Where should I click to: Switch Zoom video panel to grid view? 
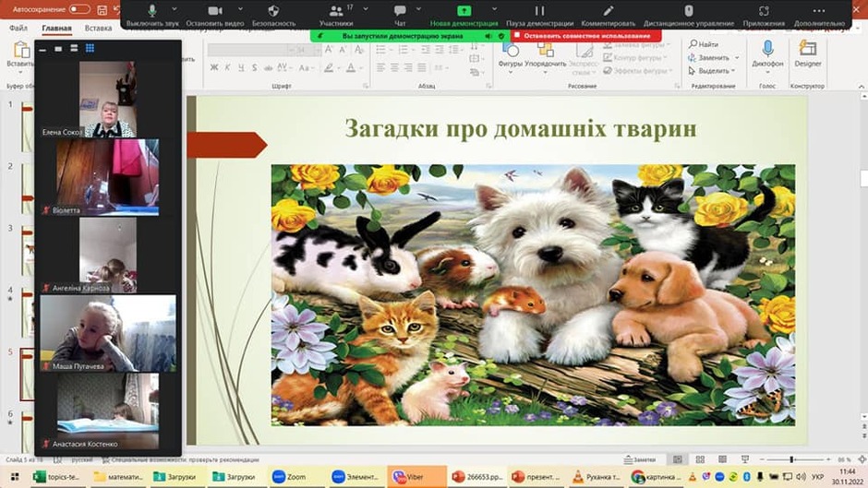click(90, 49)
